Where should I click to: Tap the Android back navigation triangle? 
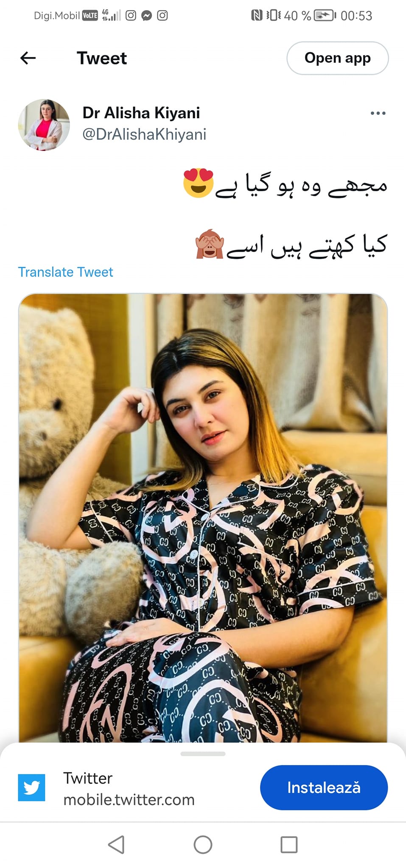coord(116,845)
